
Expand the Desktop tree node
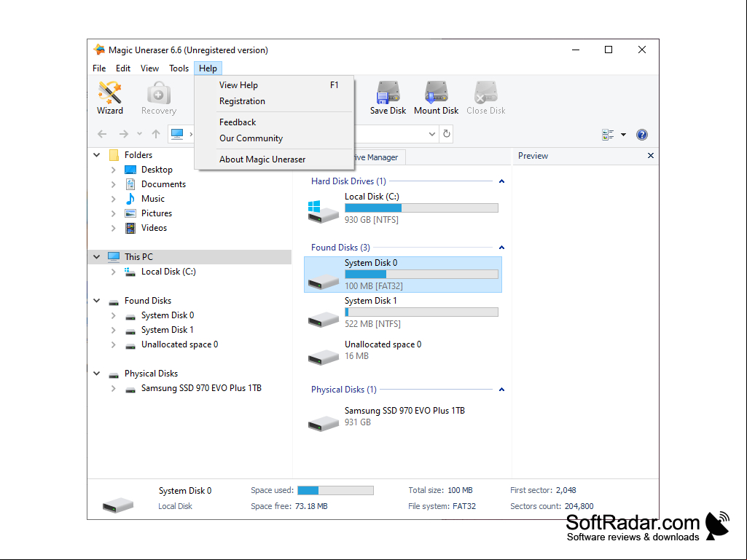(114, 170)
